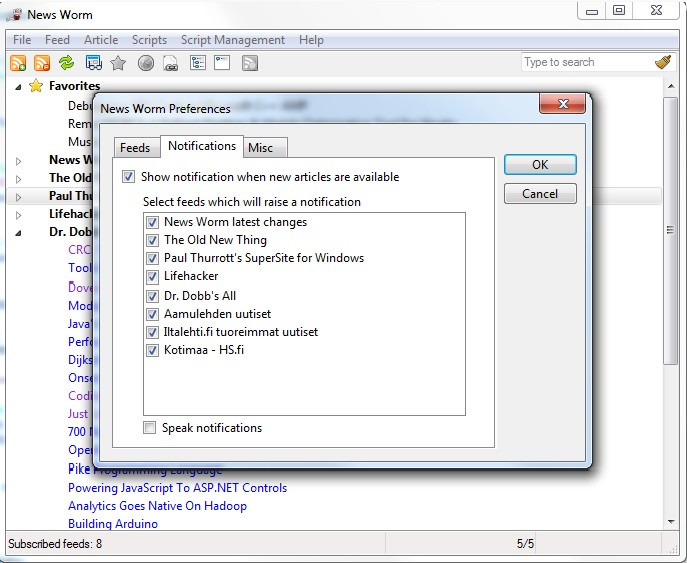Click the 'Select feeds which will raise a notification' label

point(251,202)
